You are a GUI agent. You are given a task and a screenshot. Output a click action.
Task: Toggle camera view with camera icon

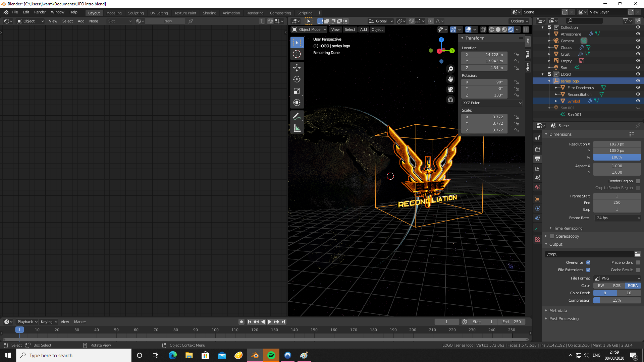click(450, 89)
